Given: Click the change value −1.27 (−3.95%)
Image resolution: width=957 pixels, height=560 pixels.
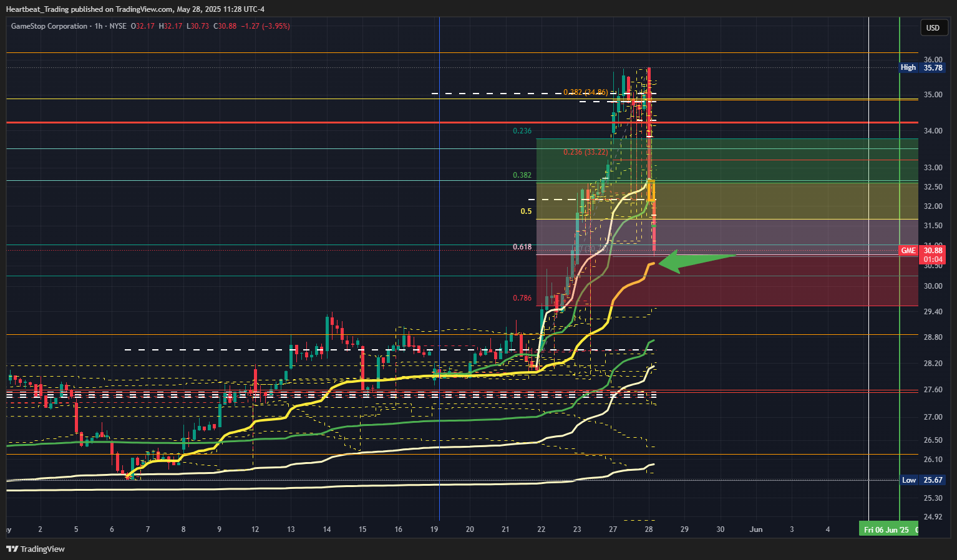Looking at the screenshot, I should pos(265,26).
